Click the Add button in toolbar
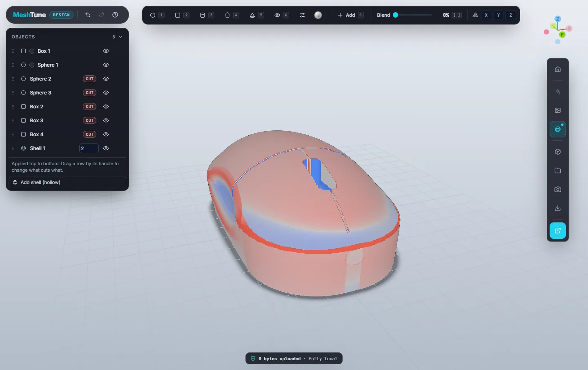 (350, 15)
